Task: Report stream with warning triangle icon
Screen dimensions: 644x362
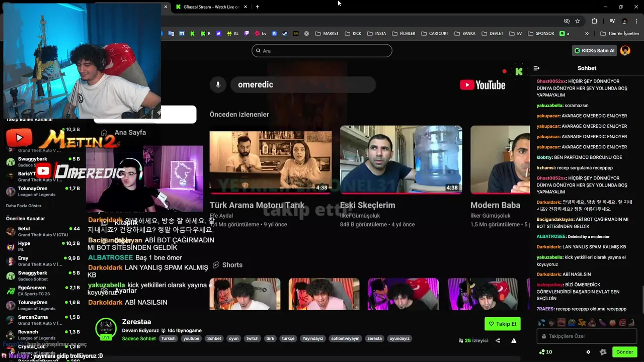Action: coord(514,340)
